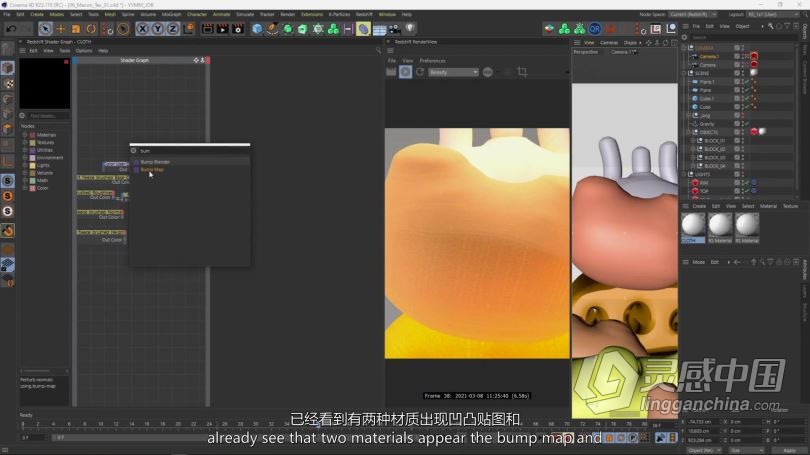
Task: Expand the Lights node category
Action: click(x=25, y=165)
